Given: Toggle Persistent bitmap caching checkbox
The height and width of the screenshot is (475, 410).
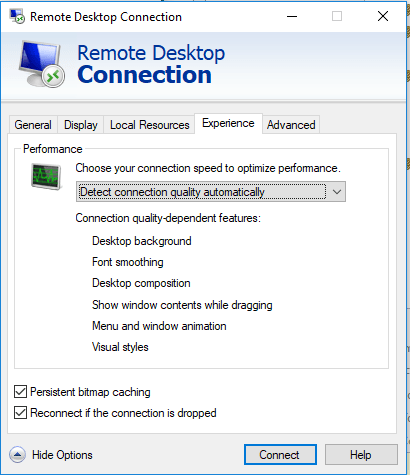Looking at the screenshot, I should (20, 392).
